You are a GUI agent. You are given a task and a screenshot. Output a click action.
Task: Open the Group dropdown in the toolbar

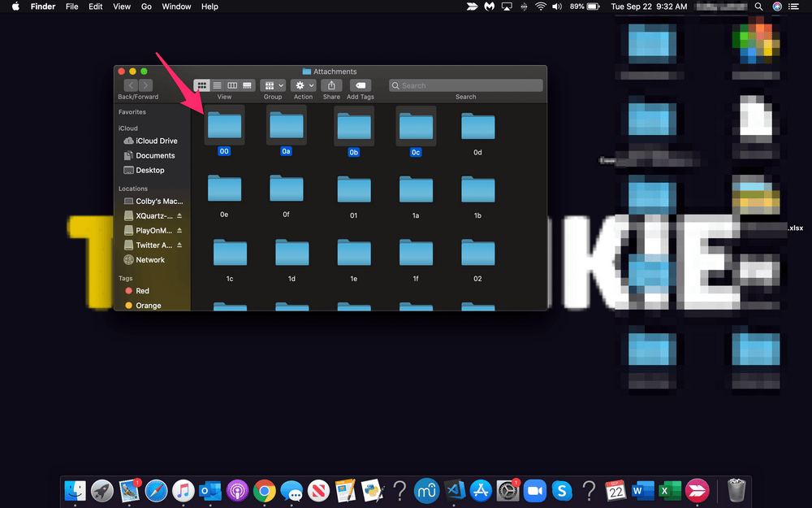(272, 85)
